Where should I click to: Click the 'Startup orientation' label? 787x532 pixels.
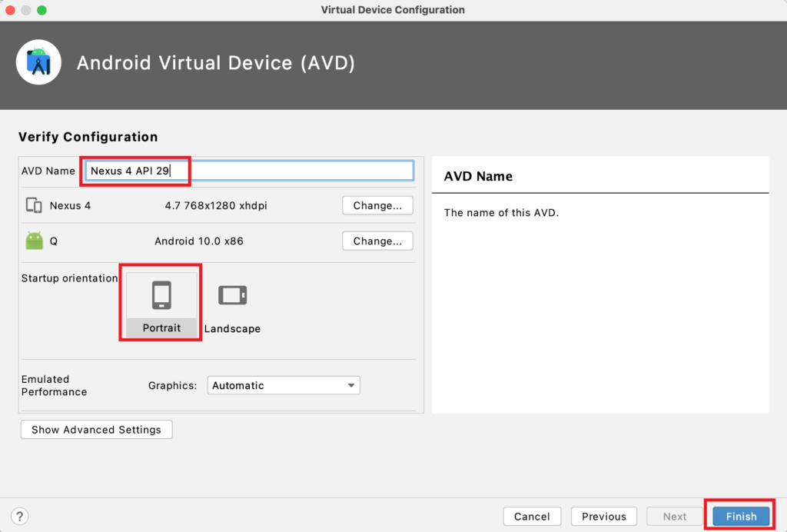pyautogui.click(x=69, y=278)
